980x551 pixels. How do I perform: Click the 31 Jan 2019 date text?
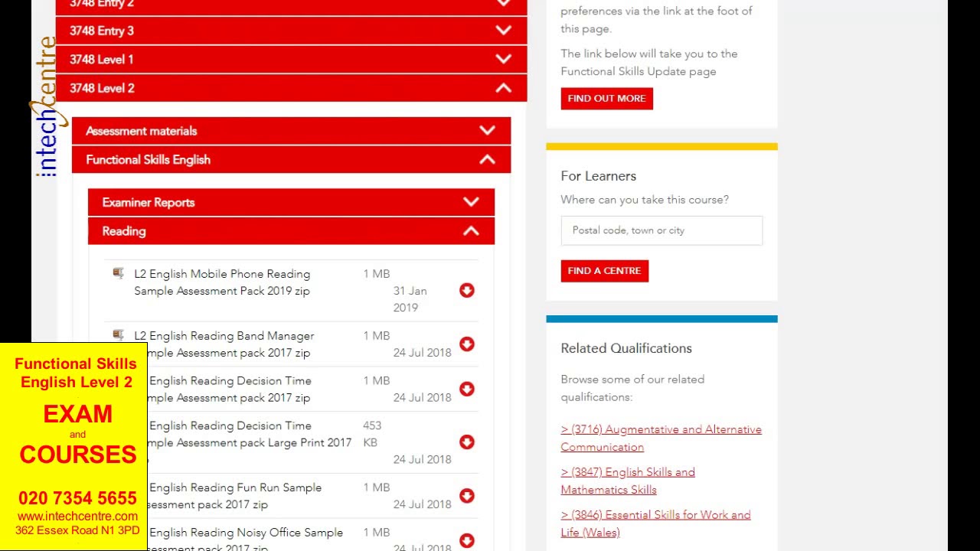[410, 299]
